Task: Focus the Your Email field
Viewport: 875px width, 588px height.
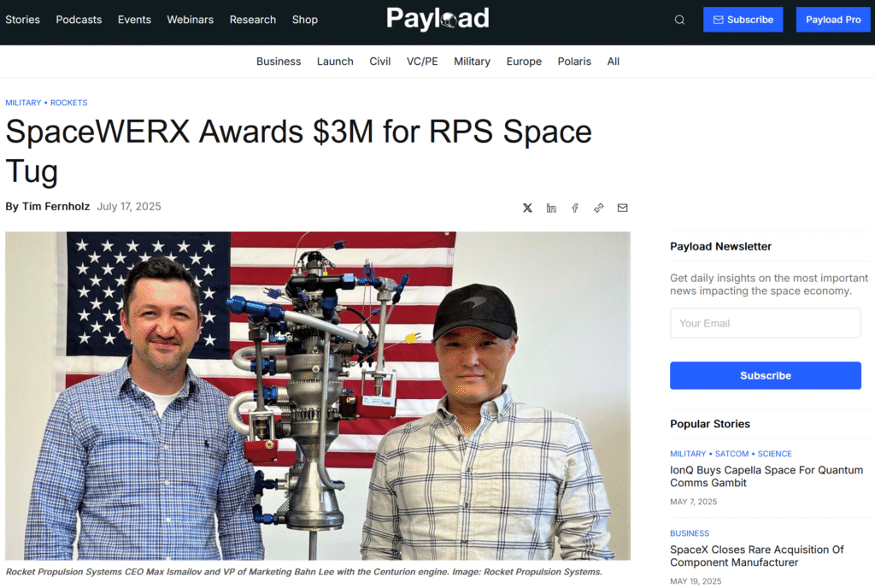Action: coord(765,323)
